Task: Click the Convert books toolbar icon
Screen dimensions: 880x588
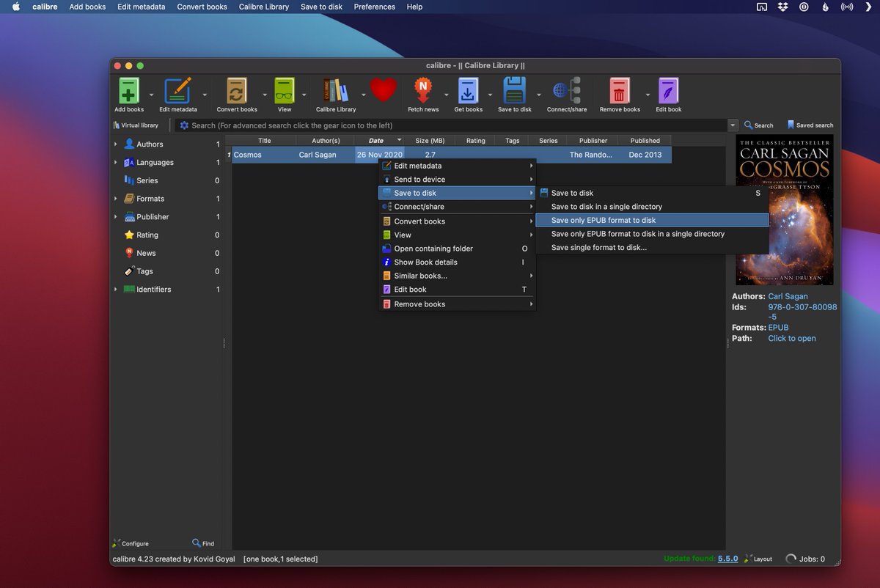Action: pos(237,91)
